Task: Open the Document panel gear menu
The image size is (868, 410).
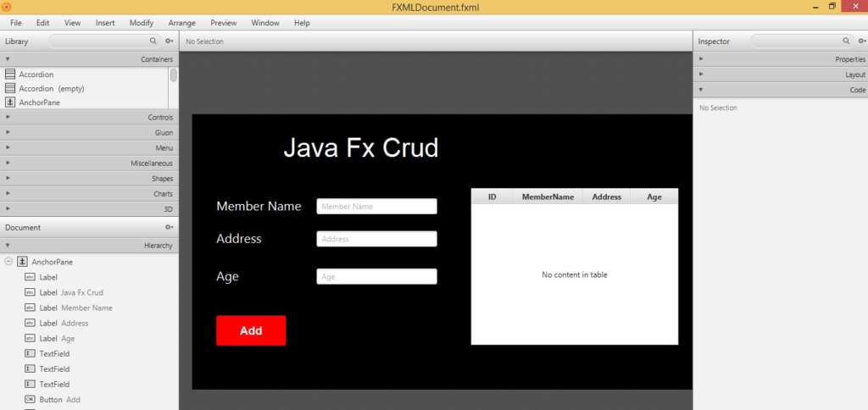Action: pyautogui.click(x=170, y=227)
